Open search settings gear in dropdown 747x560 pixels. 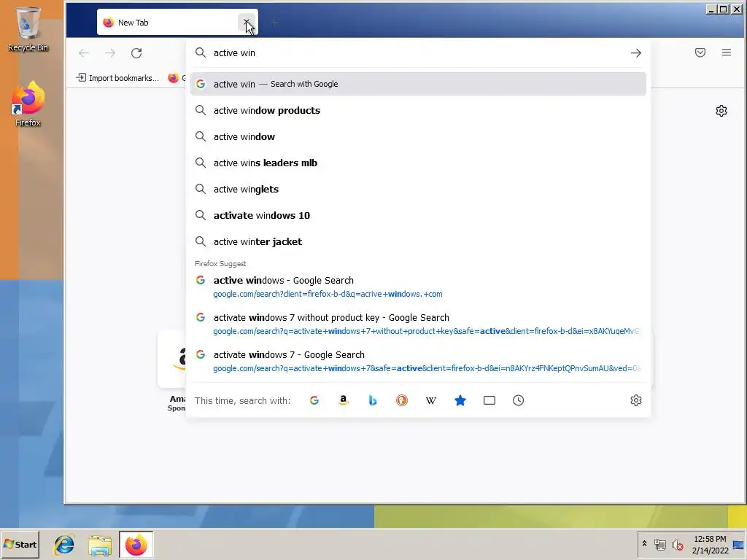click(x=636, y=400)
